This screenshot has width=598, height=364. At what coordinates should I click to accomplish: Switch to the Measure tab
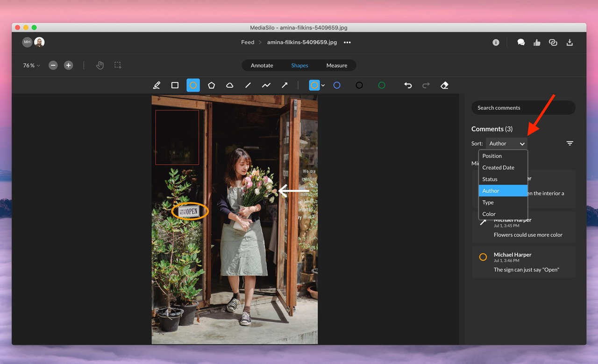pyautogui.click(x=336, y=65)
